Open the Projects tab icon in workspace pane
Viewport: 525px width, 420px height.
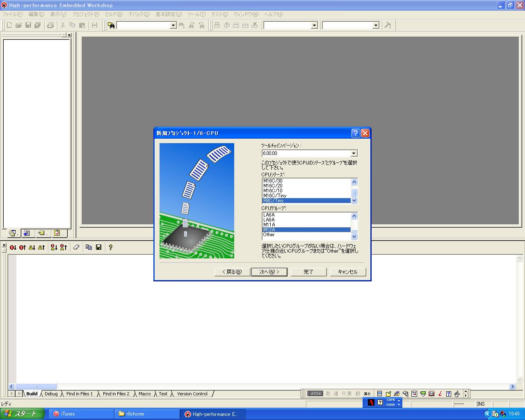[13, 233]
